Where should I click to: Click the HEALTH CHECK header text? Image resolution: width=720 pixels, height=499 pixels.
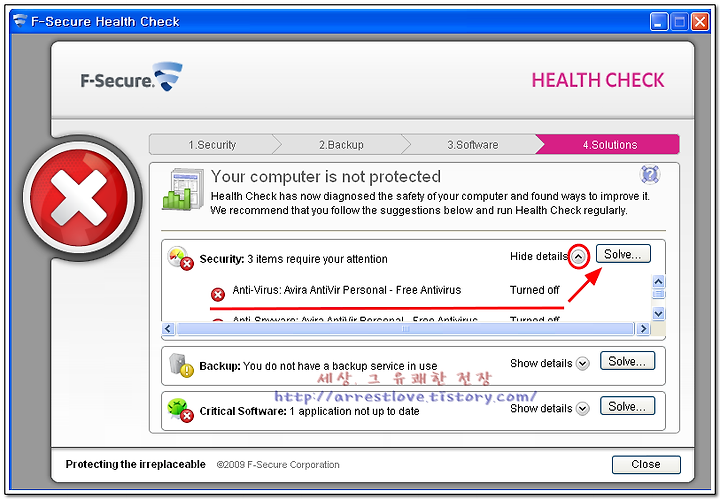(x=597, y=80)
